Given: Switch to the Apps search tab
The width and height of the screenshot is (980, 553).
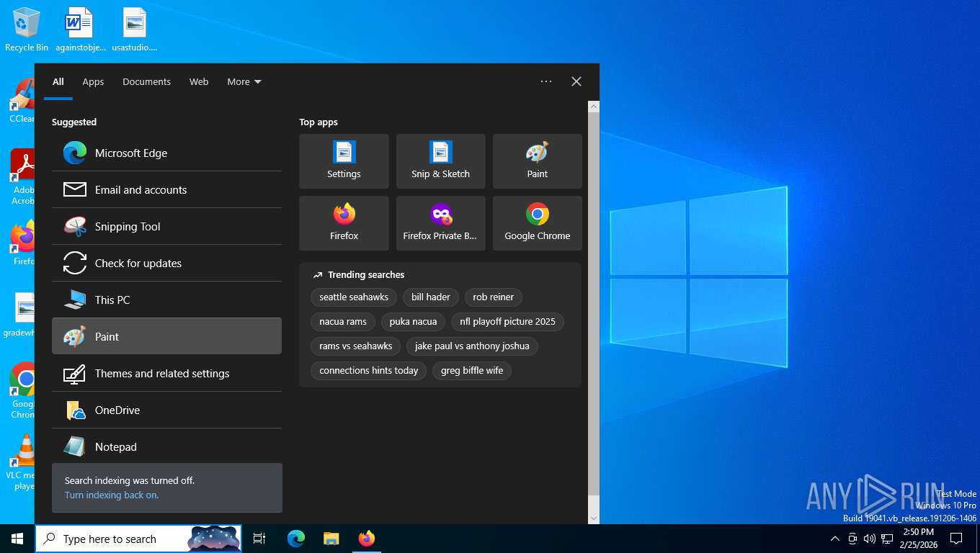Looking at the screenshot, I should pos(93,81).
